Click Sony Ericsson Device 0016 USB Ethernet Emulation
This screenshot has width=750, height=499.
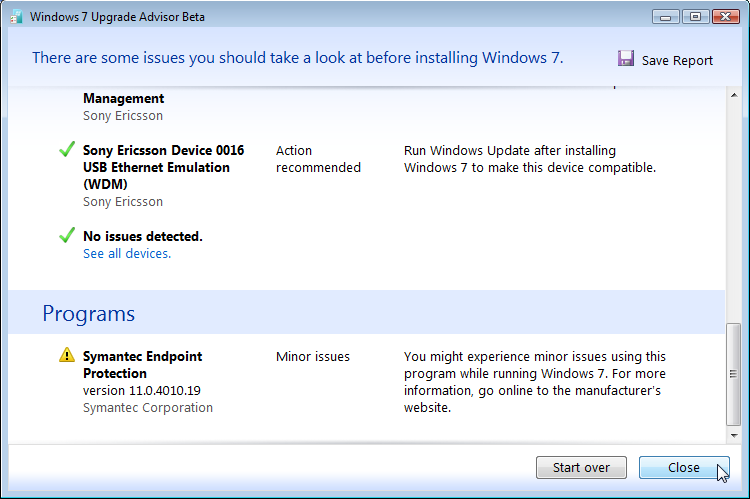tap(164, 167)
